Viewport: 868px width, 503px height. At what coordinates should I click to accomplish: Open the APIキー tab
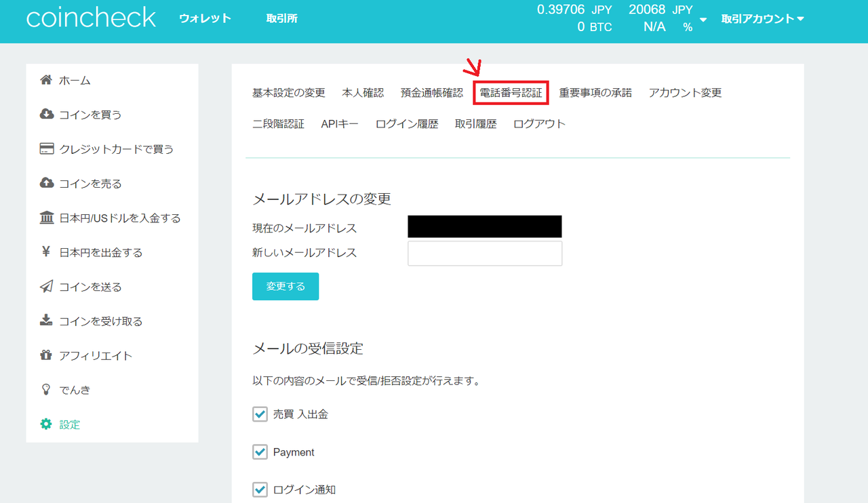340,123
